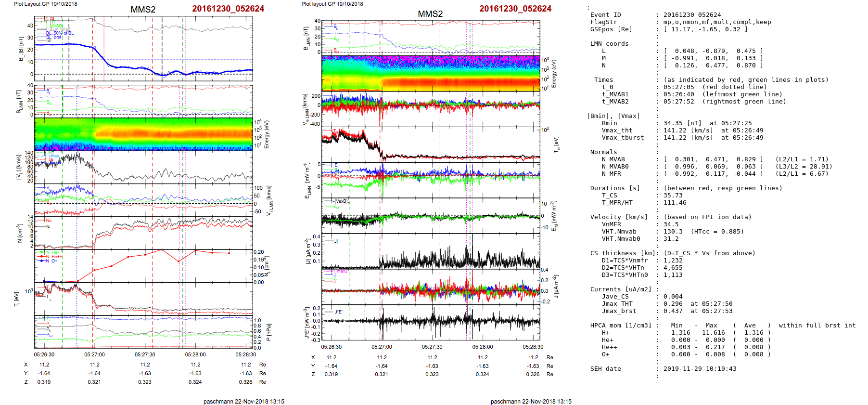Select the Jave_CS value 0.004

(x=673, y=297)
